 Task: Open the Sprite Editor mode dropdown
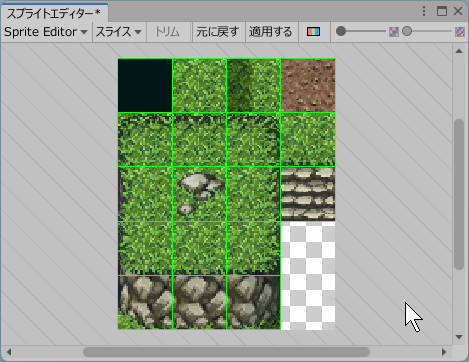pos(46,32)
